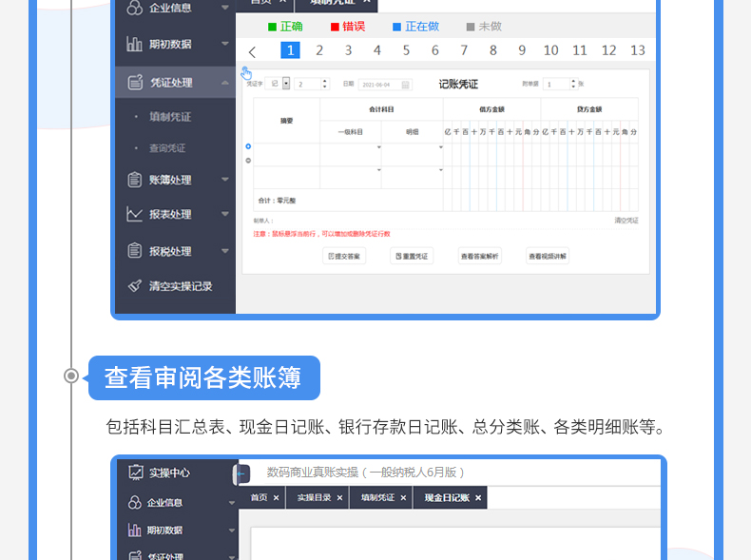751x560 pixels.
Task: Select 填制凭证 submenu item
Action: coord(170,117)
